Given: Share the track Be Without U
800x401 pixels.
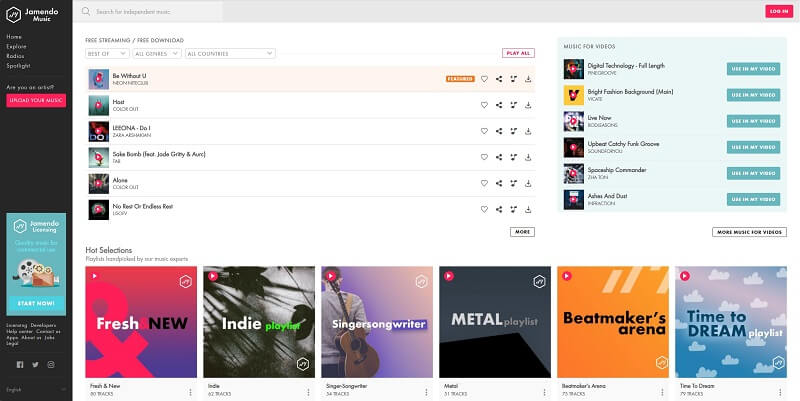Looking at the screenshot, I should click(499, 79).
